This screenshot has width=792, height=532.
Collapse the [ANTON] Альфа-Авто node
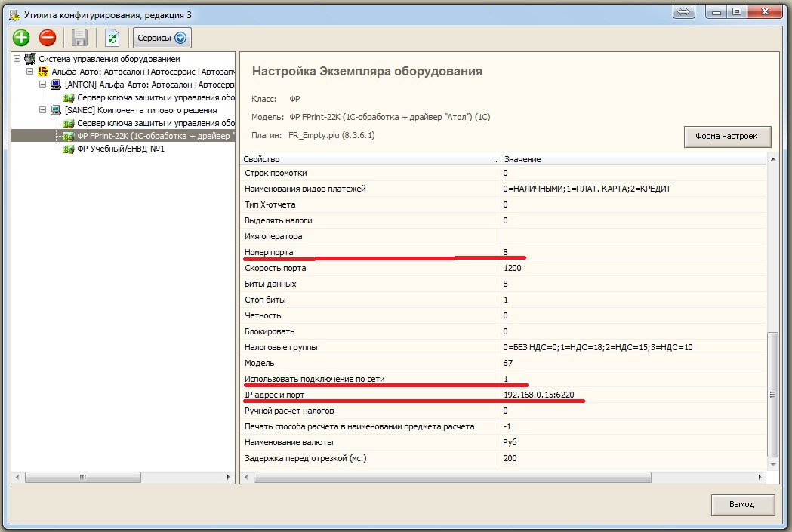coord(43,85)
